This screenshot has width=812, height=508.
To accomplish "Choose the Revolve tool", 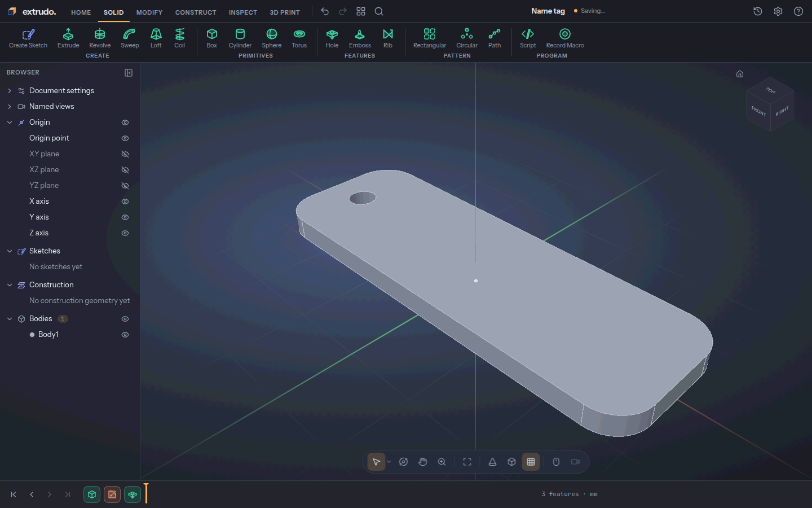I will coord(100,38).
